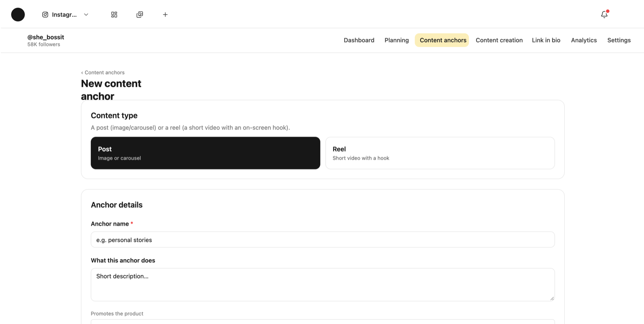644x324 pixels.
Task: Click the Instagram logo icon
Action: click(45, 15)
